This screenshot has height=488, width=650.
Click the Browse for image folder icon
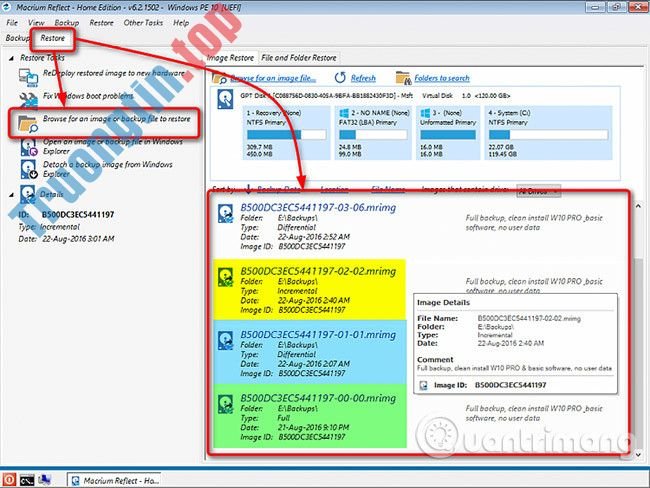[28, 124]
